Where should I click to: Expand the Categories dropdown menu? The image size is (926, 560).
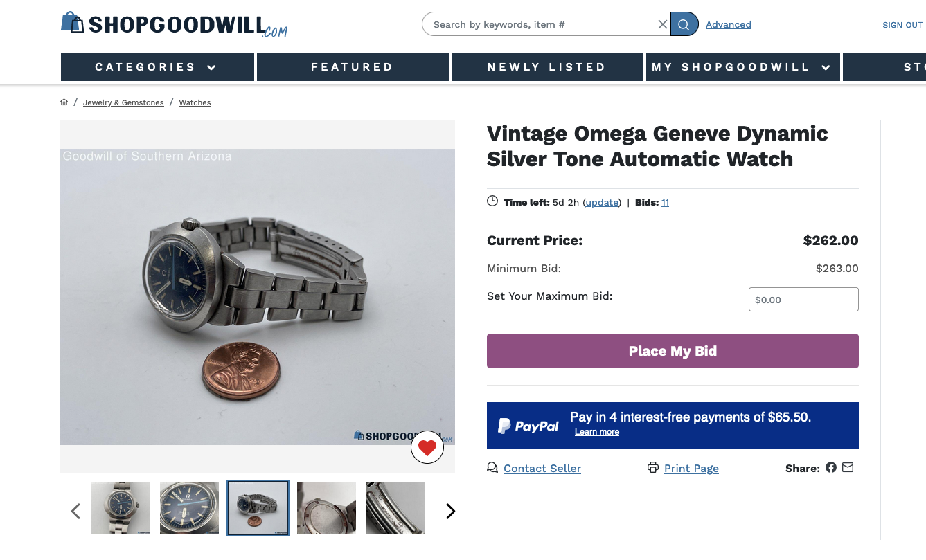click(157, 67)
